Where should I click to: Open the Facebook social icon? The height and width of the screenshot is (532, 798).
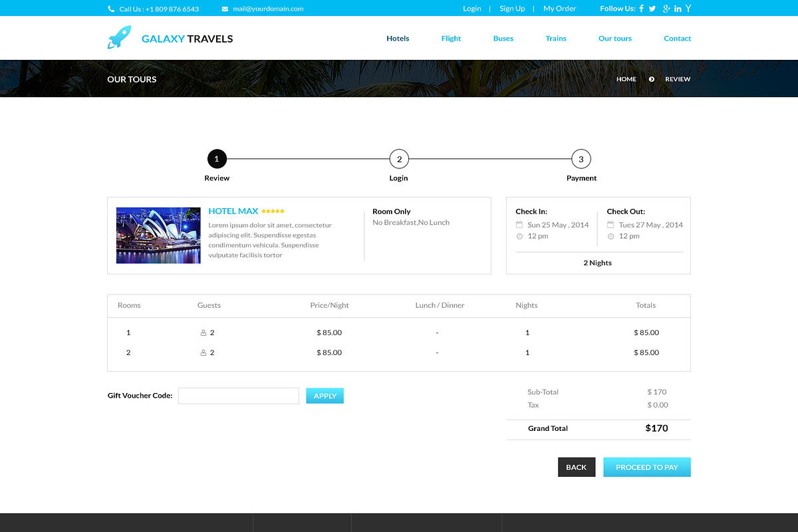click(642, 9)
